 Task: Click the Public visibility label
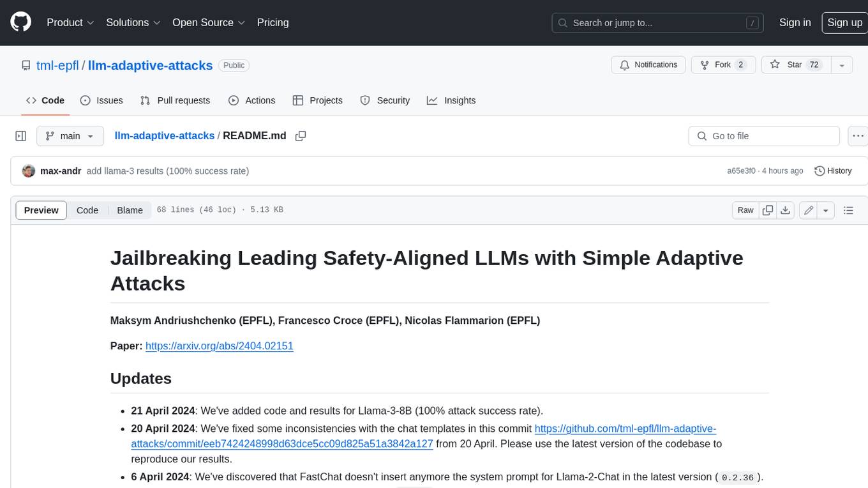(x=234, y=65)
